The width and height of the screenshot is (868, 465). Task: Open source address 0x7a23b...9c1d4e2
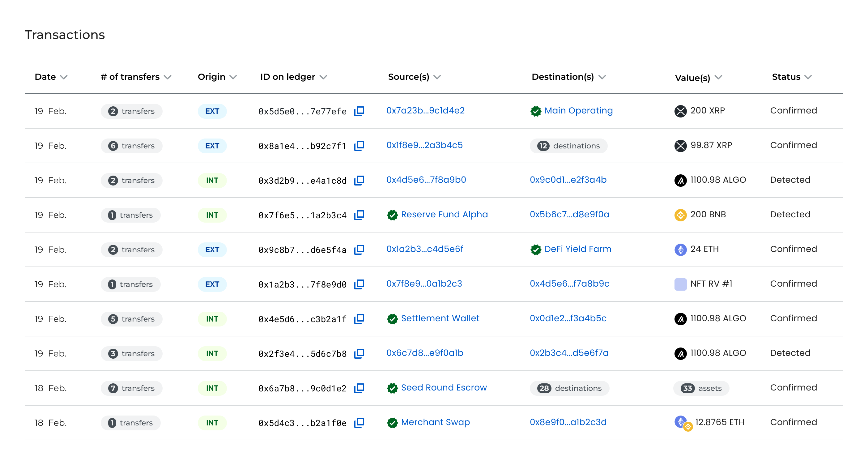point(425,110)
